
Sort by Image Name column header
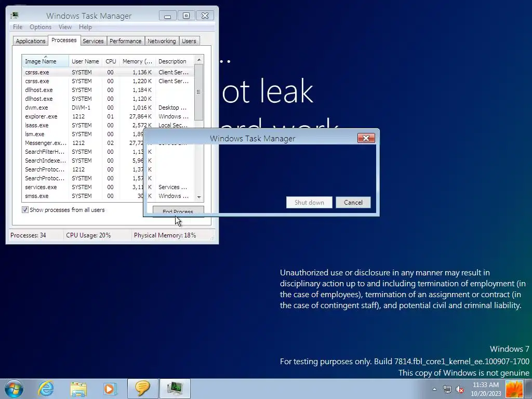point(46,61)
